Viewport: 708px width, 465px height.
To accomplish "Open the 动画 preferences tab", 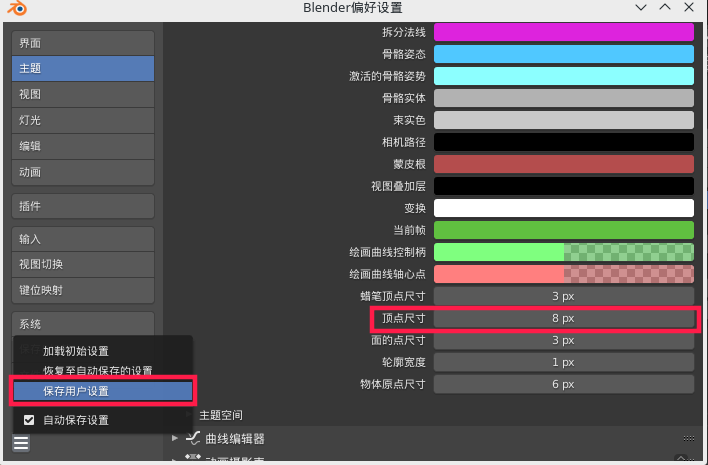I will [x=83, y=172].
